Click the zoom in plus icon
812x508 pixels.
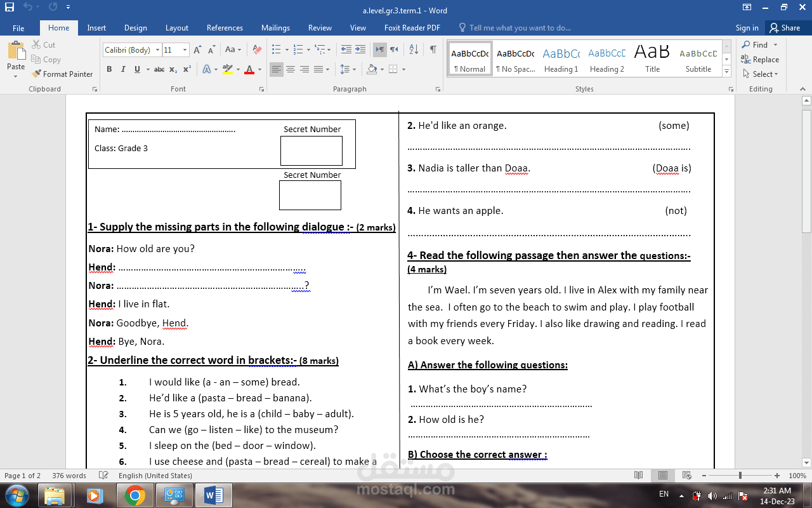[x=777, y=476]
